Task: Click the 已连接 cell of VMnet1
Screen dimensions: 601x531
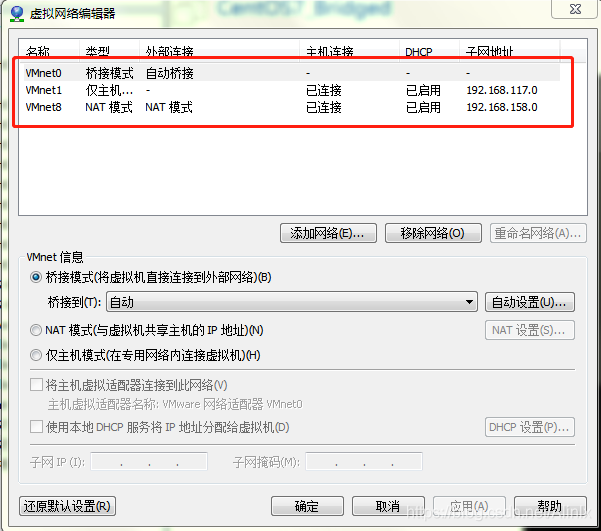Action: click(x=323, y=90)
